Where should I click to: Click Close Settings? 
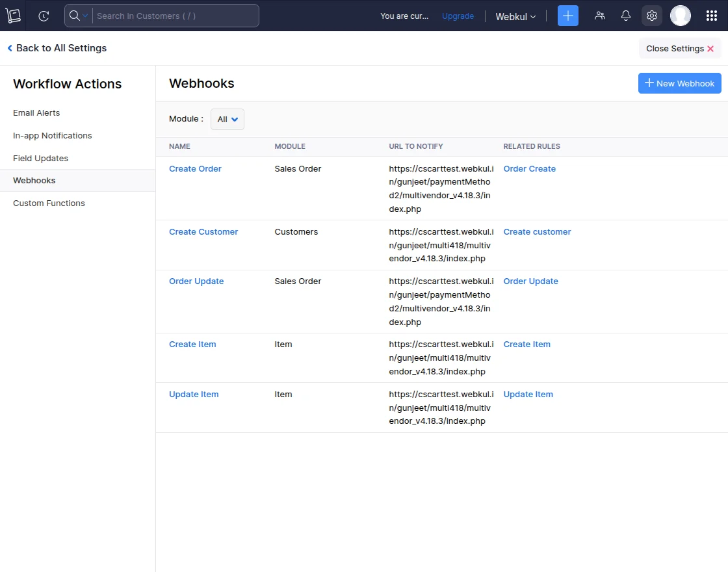[x=679, y=48]
